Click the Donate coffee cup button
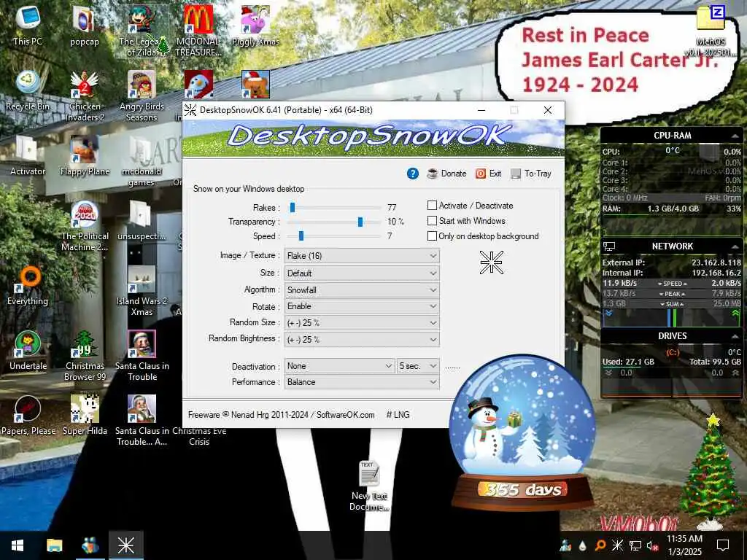747x560 pixels. coord(446,174)
